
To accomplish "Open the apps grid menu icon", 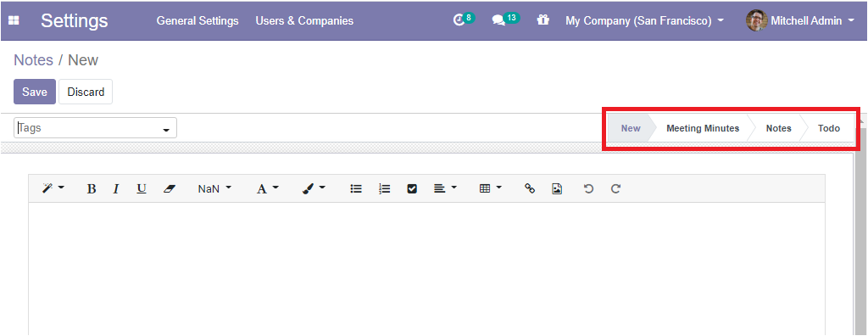I will 14,20.
